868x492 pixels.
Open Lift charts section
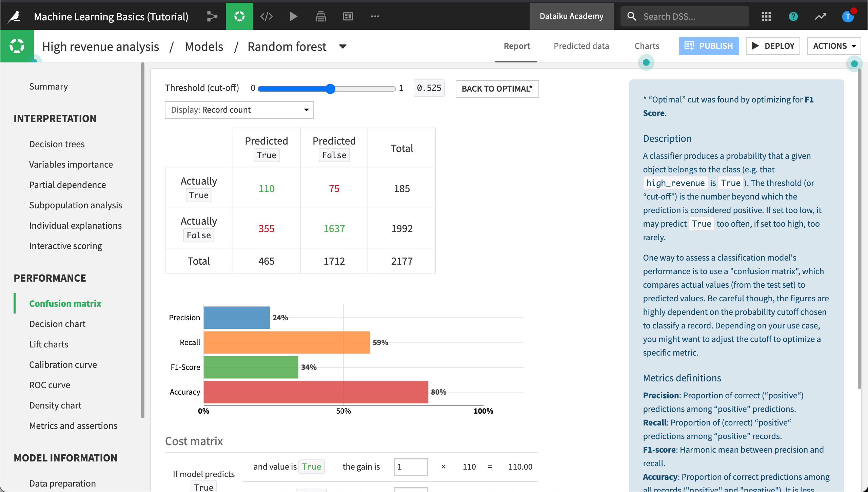48,344
